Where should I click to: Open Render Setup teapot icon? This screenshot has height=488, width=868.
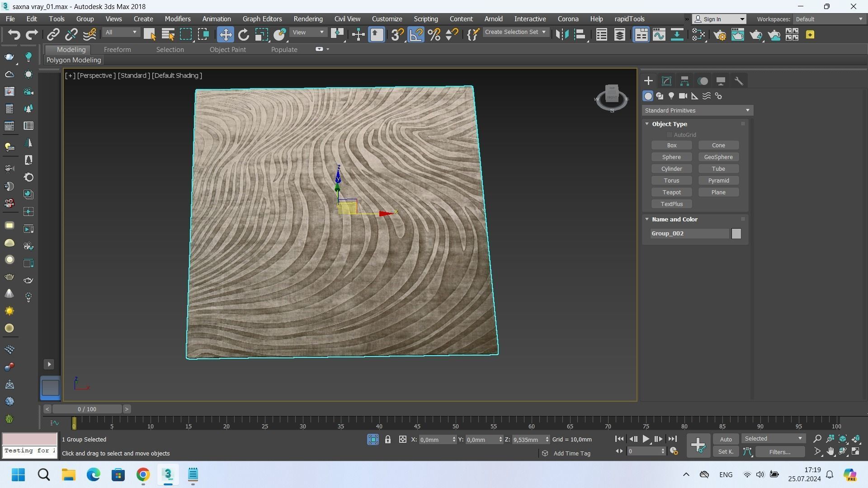(x=720, y=35)
